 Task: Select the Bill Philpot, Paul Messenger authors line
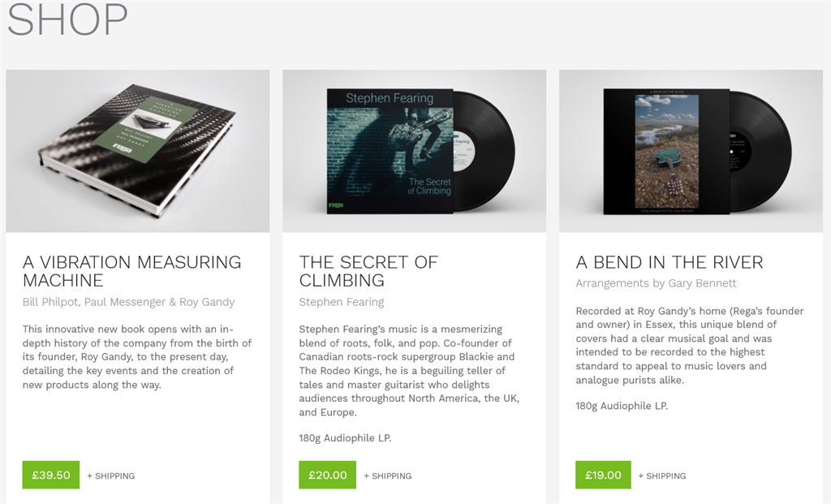click(x=128, y=302)
